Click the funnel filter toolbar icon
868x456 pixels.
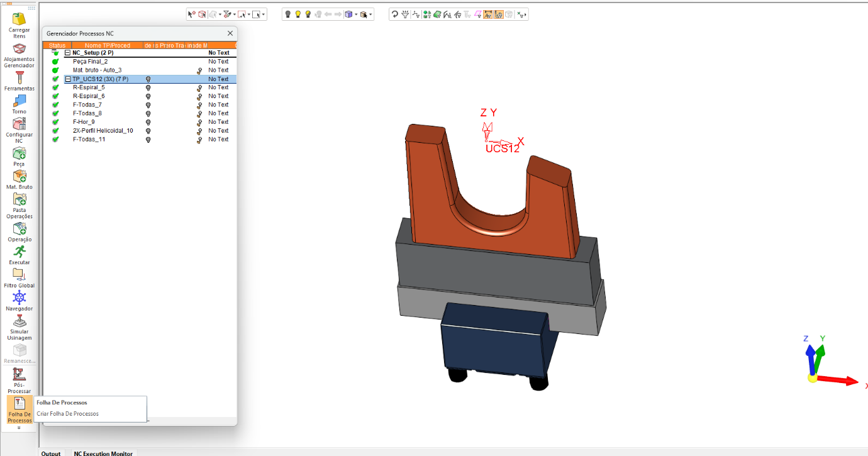click(x=405, y=14)
